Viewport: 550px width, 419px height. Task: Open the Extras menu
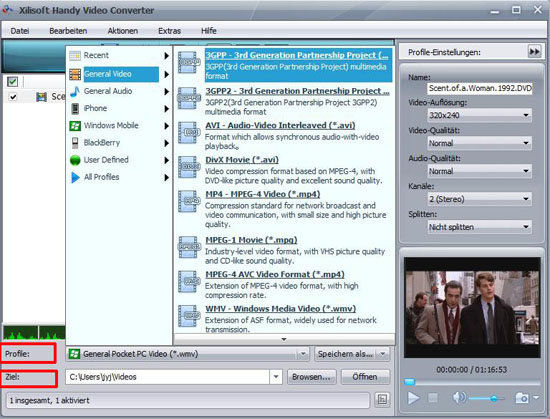tap(169, 31)
